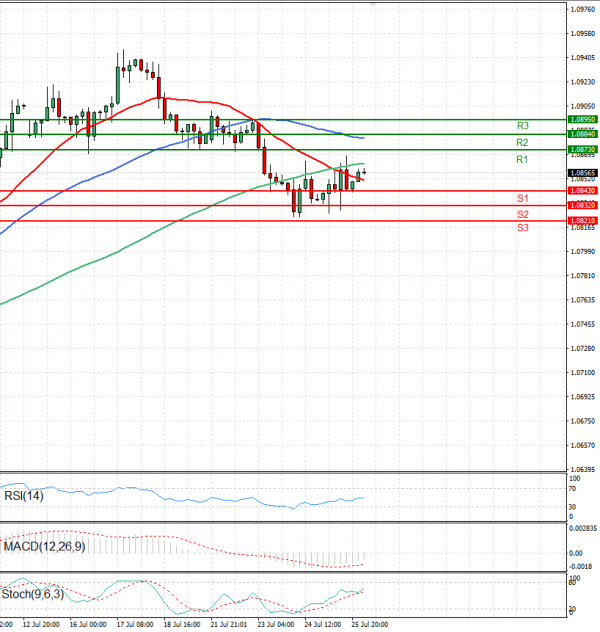The width and height of the screenshot is (600, 632).
Task: Click the 1.09050 price axis value
Action: [583, 106]
